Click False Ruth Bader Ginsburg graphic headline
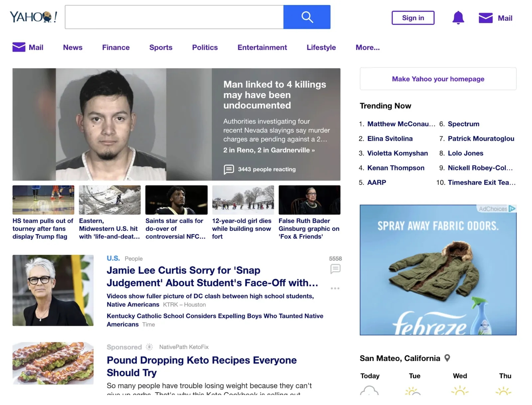Image resolution: width=532 pixels, height=405 pixels. click(x=309, y=229)
